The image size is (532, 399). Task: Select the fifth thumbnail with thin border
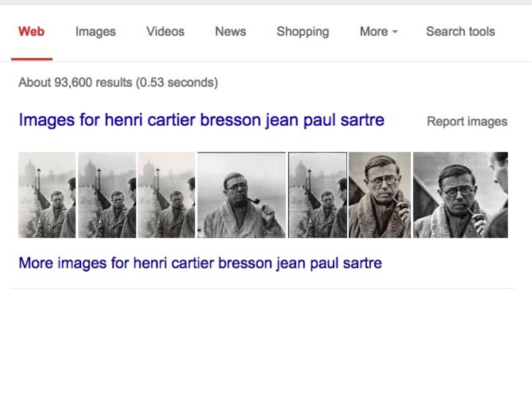pos(317,195)
